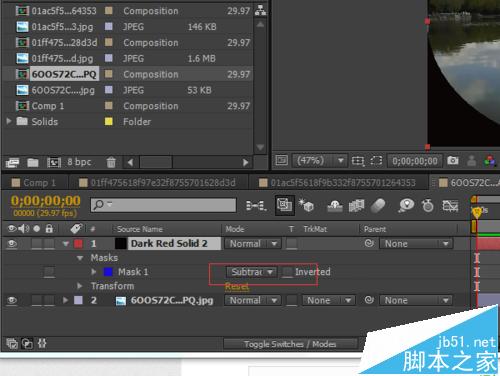
Task: Click the up arrow of the Project panel's vertical scrollbar
Action: point(260,24)
